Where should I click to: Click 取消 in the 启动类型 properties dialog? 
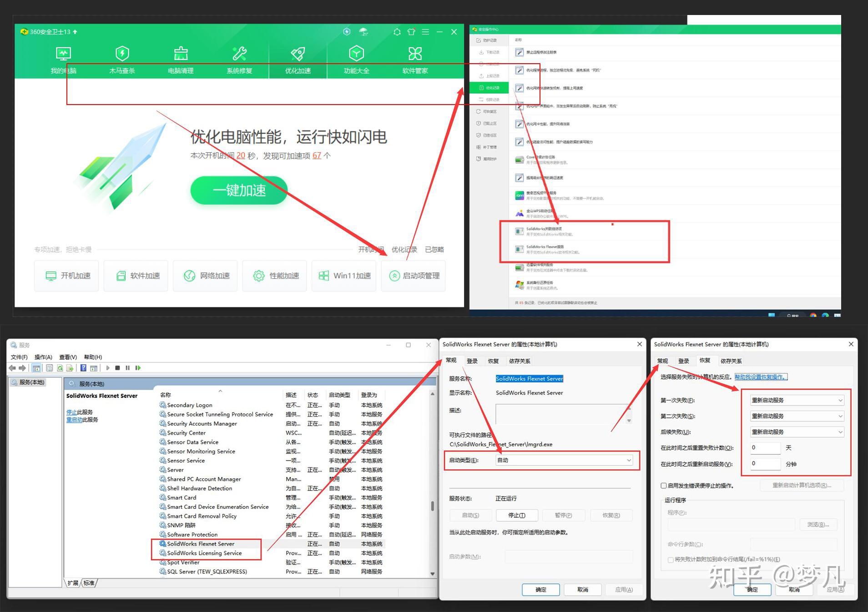point(583,590)
